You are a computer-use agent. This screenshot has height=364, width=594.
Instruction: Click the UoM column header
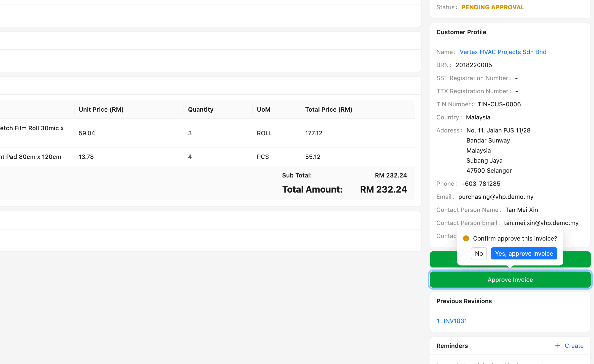[263, 109]
